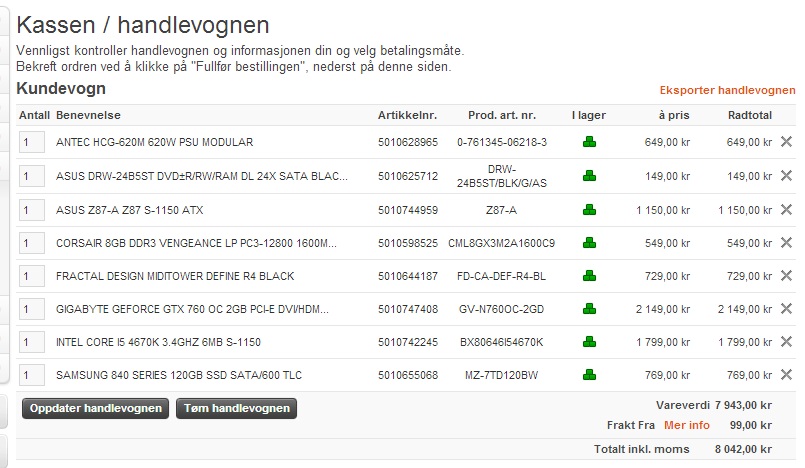Open FRACTAL DESIGN MIDITOWER DEFINE R4 product
805x468 pixels.
175,276
